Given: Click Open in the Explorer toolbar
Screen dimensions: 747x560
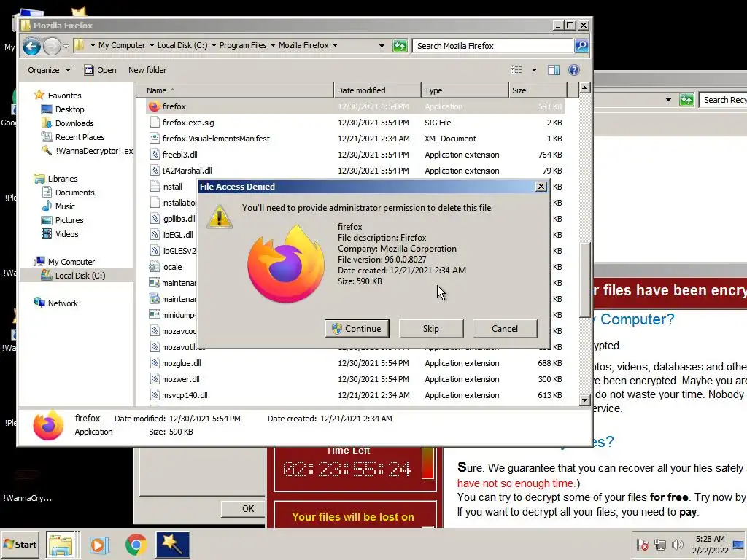Looking at the screenshot, I should (x=100, y=70).
